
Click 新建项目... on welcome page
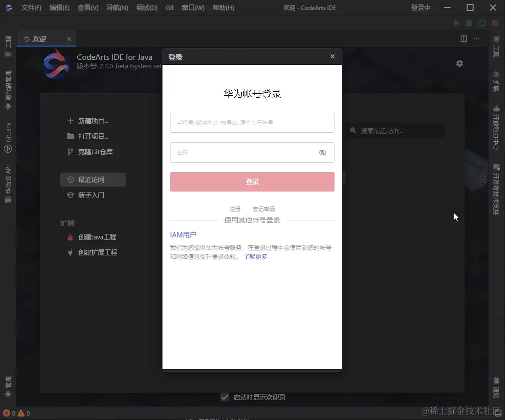click(x=88, y=121)
